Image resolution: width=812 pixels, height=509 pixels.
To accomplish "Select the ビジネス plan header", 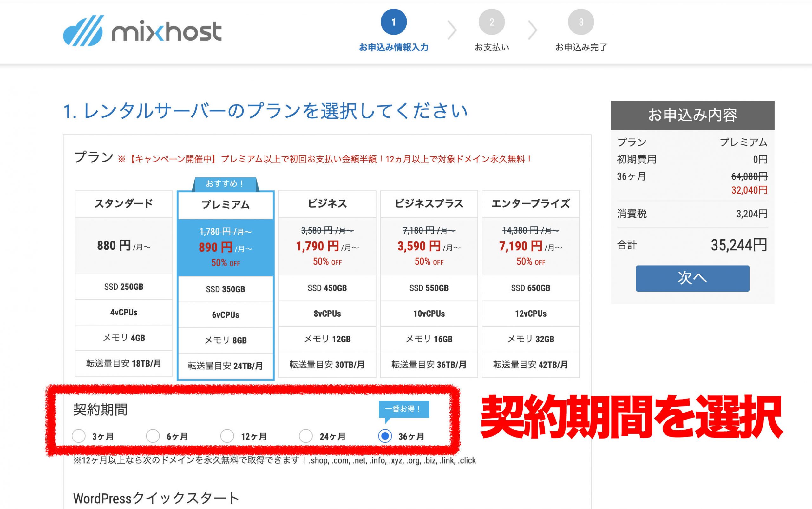I will 327,204.
